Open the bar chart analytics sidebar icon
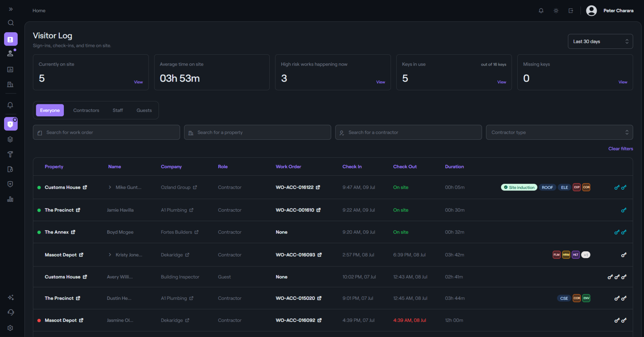Viewport: 644px width, 337px height. pyautogui.click(x=10, y=199)
